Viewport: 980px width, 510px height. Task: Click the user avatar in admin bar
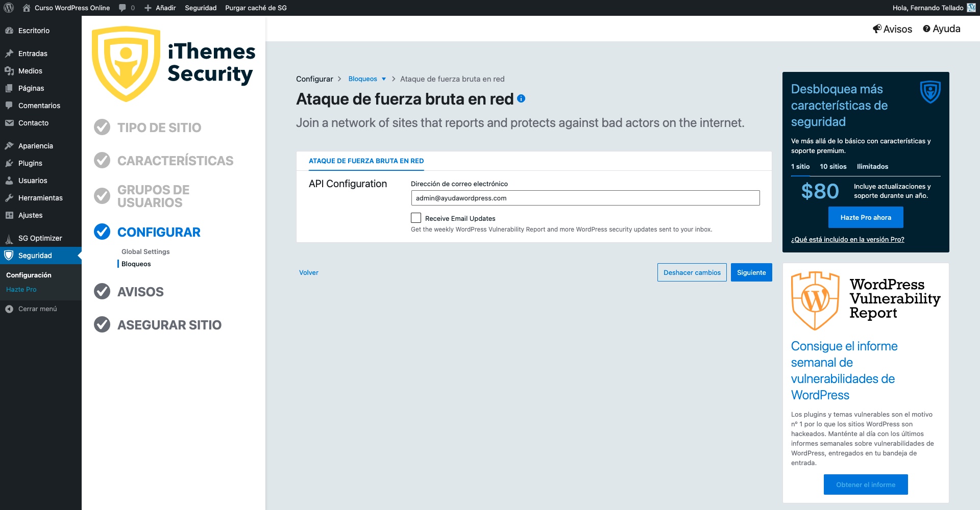point(971,8)
